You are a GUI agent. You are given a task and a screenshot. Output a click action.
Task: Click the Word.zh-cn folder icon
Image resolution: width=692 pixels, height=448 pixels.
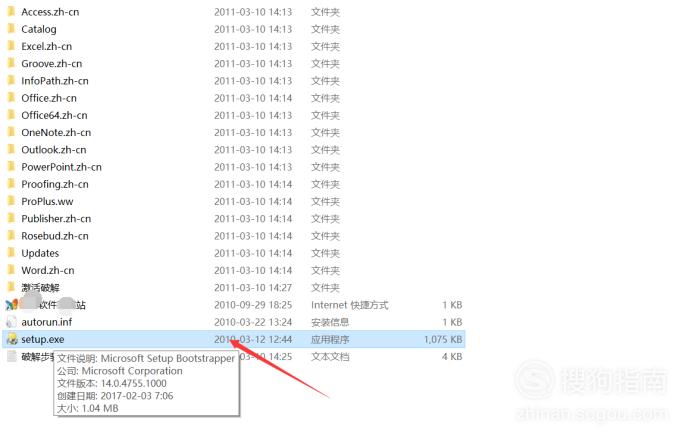(x=11, y=270)
